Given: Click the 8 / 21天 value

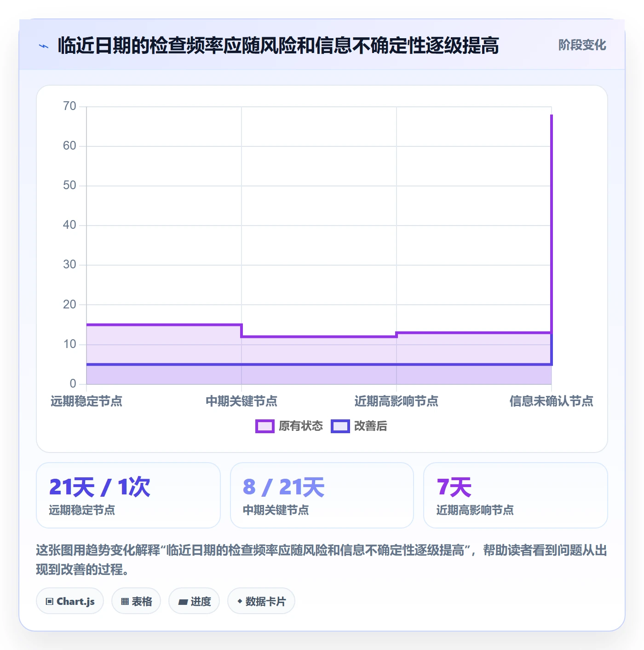Looking at the screenshot, I should click(x=284, y=487).
